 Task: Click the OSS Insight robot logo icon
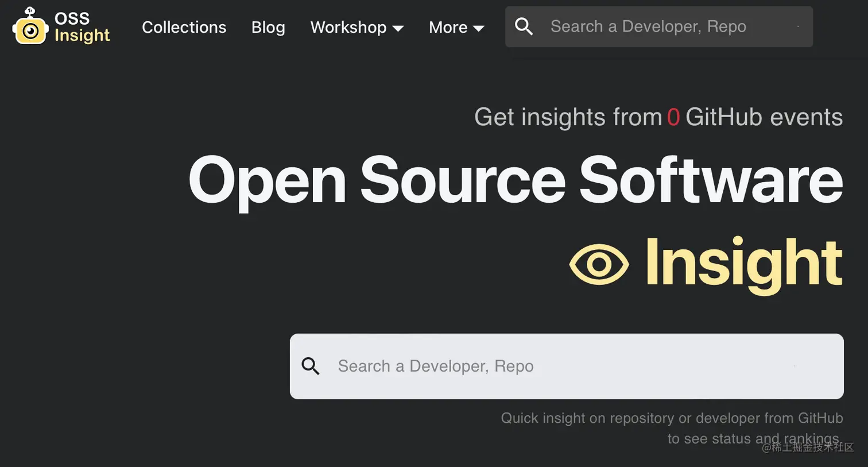click(x=30, y=27)
